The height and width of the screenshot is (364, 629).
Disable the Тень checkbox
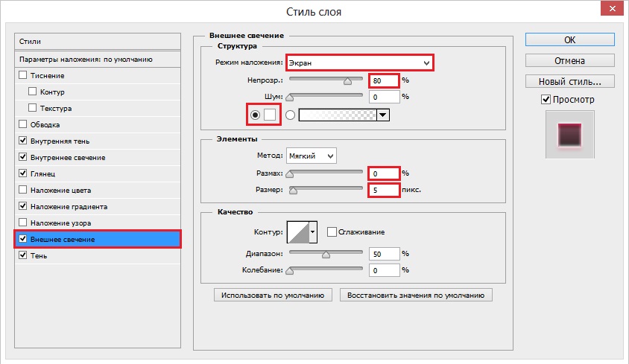click(23, 255)
